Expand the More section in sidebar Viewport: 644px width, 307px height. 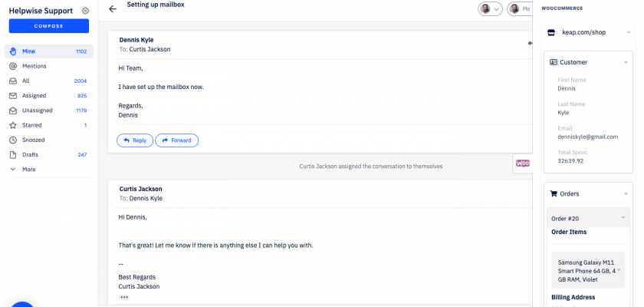28,170
